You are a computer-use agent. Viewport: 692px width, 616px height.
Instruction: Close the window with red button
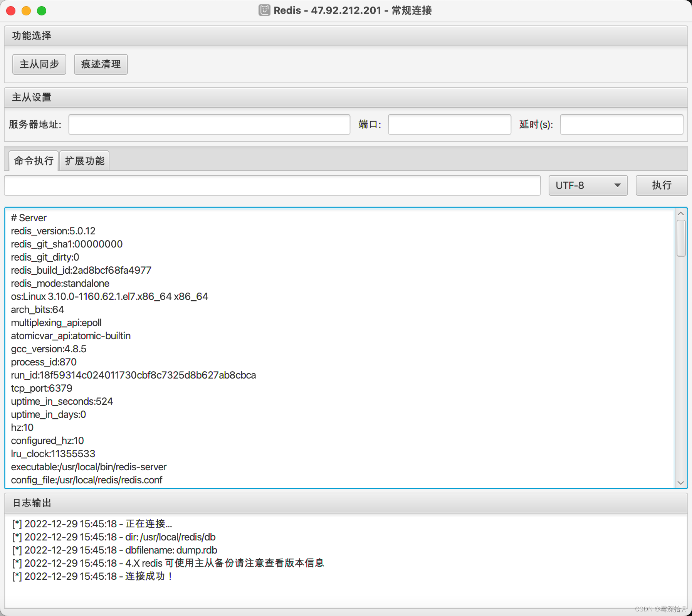(11, 10)
